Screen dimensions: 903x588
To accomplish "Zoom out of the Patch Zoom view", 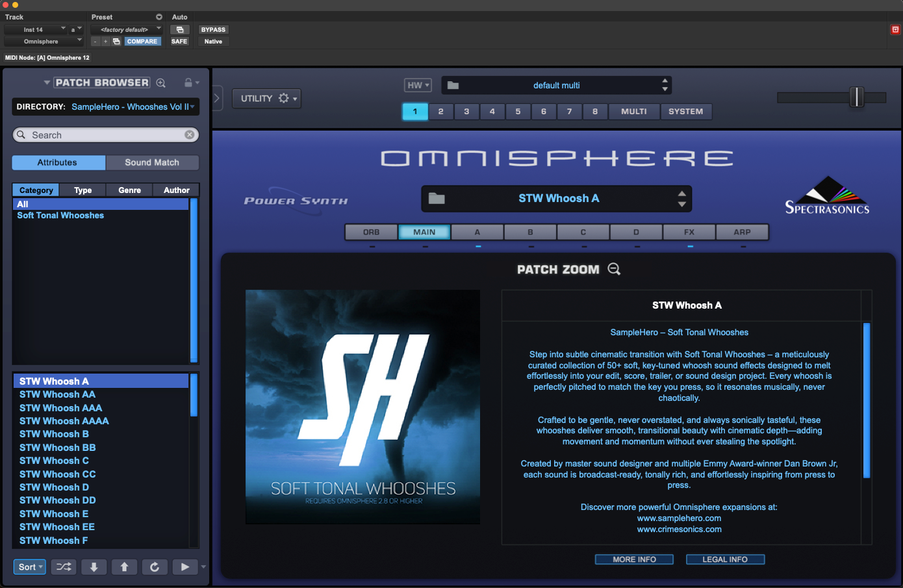I will click(614, 269).
